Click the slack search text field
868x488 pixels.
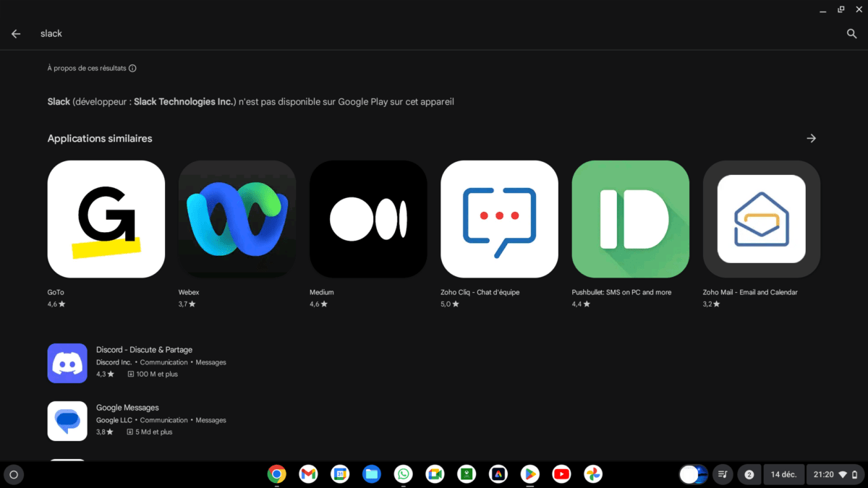(362, 34)
